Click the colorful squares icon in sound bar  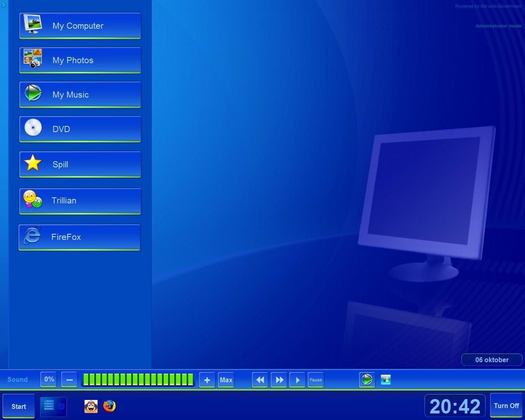coord(386,379)
